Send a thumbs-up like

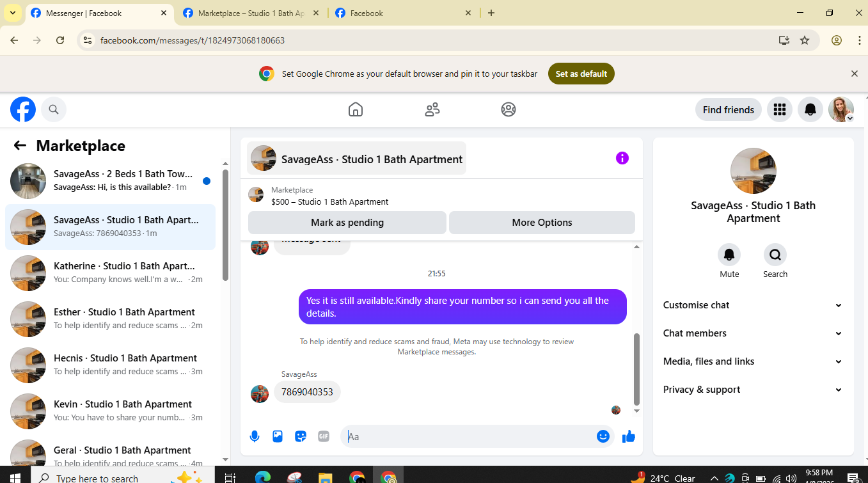(629, 436)
